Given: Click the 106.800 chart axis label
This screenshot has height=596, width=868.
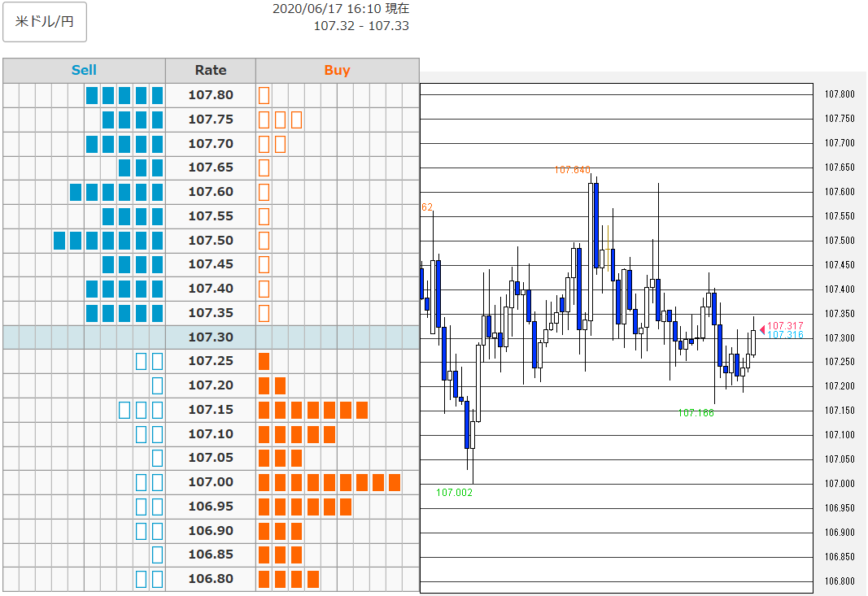Looking at the screenshot, I should (x=840, y=581).
